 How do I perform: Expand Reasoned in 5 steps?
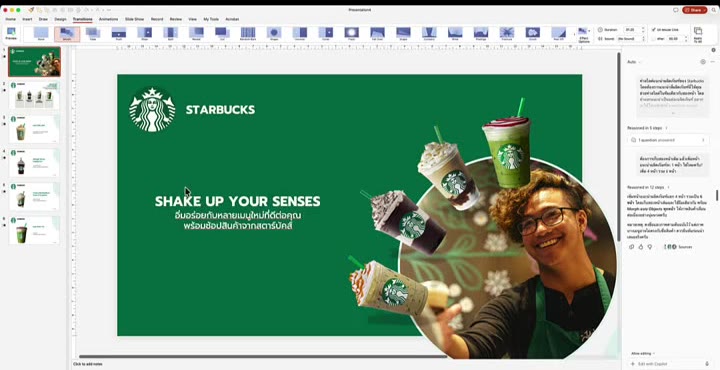point(647,128)
